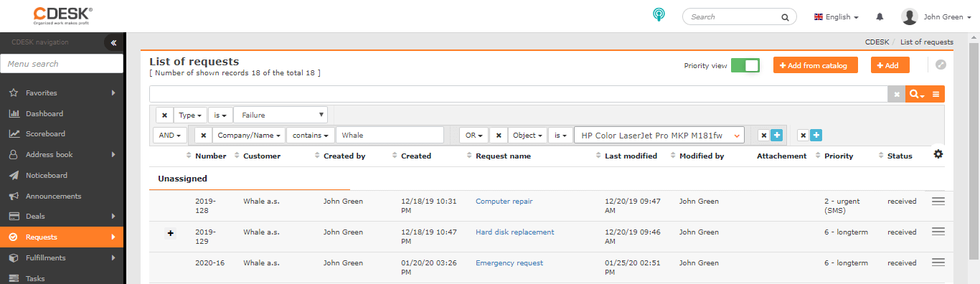980x284 pixels.
Task: Open the column settings gear
Action: tap(938, 153)
